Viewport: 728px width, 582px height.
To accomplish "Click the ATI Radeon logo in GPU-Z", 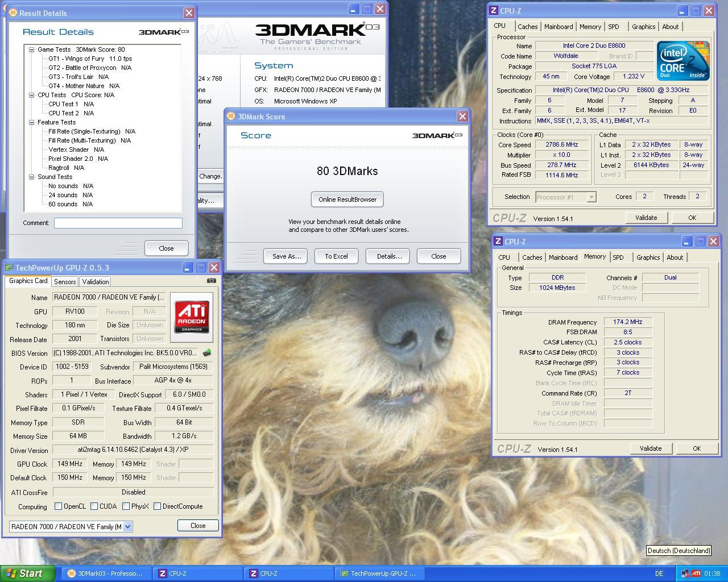I will pos(192,317).
